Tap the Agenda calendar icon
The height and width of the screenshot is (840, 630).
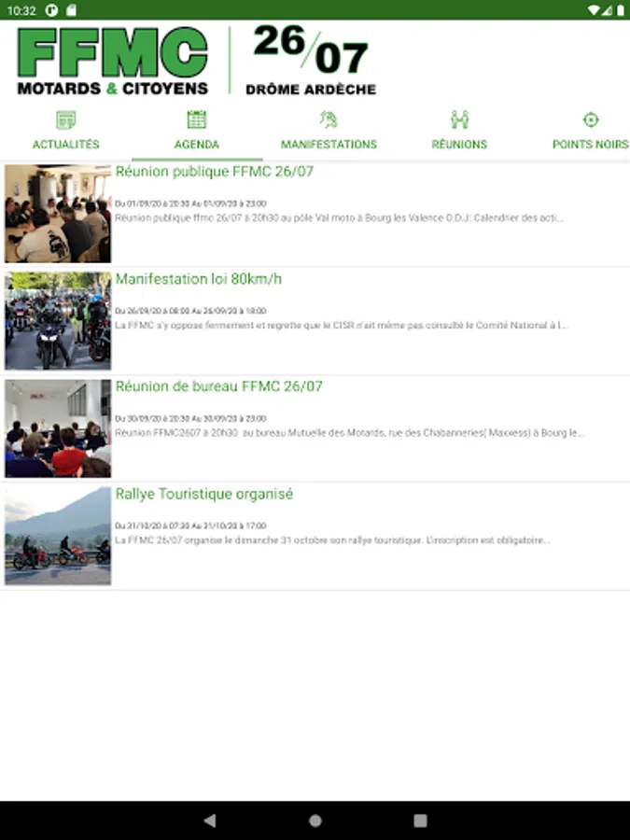197,119
